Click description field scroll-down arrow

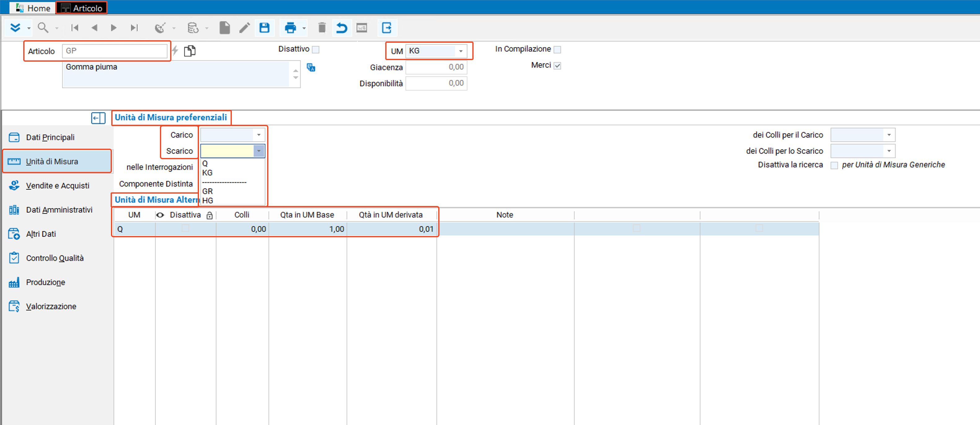tap(296, 78)
